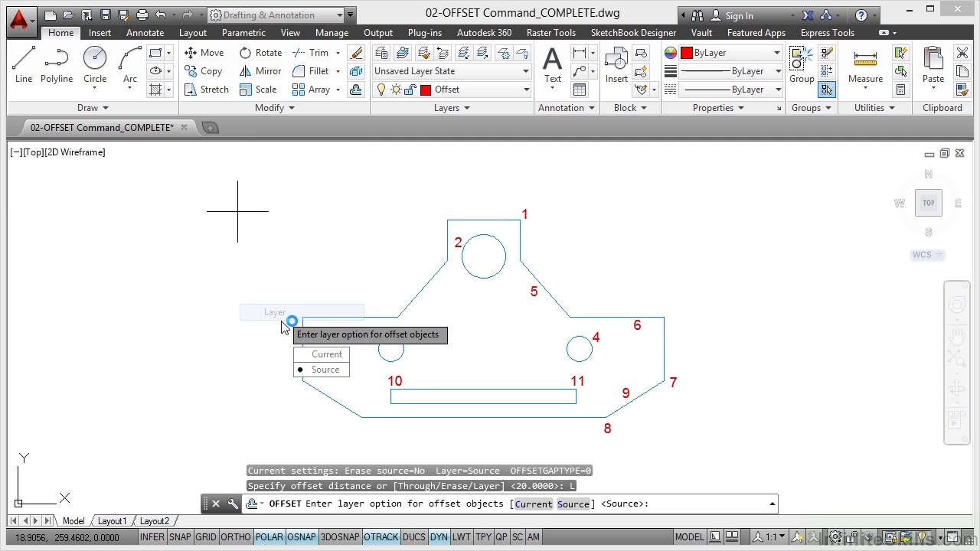Open the Insert ribbon tab
Screen dimensions: 980x551
(100, 33)
